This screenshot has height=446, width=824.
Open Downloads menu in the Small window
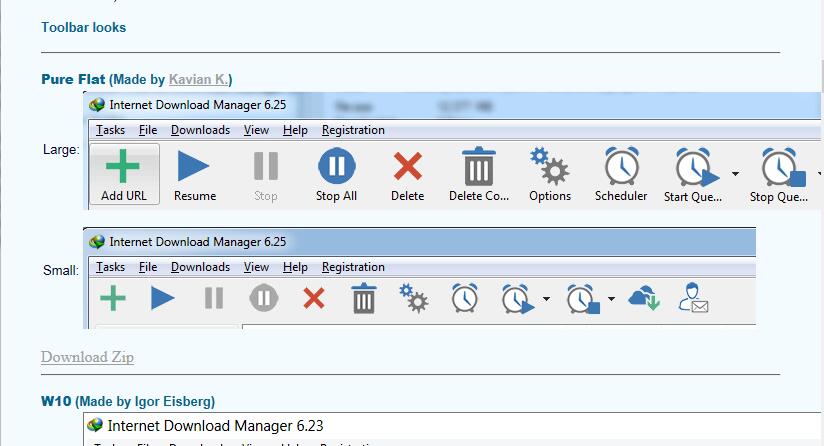200,267
